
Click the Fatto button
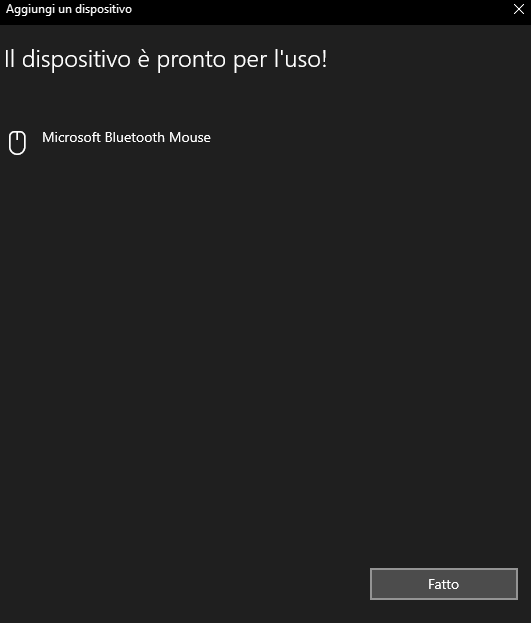[x=444, y=584]
